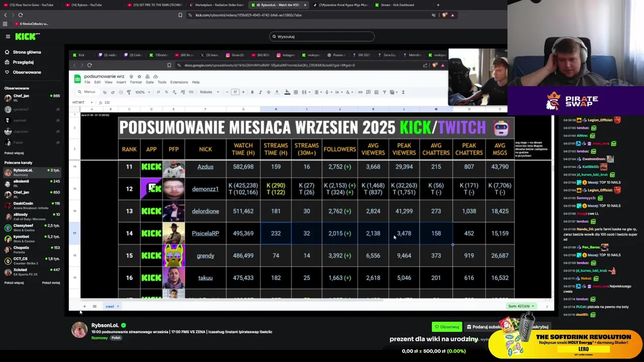The height and width of the screenshot is (362, 644).
Task: Click the bookmark icon beside the kick.com address
Action: click(180, 15)
